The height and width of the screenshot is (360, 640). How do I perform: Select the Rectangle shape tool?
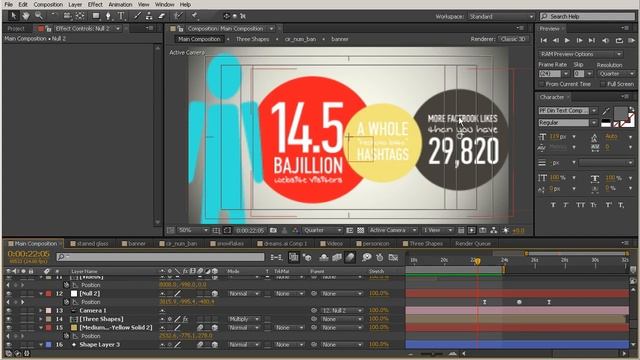click(96, 16)
